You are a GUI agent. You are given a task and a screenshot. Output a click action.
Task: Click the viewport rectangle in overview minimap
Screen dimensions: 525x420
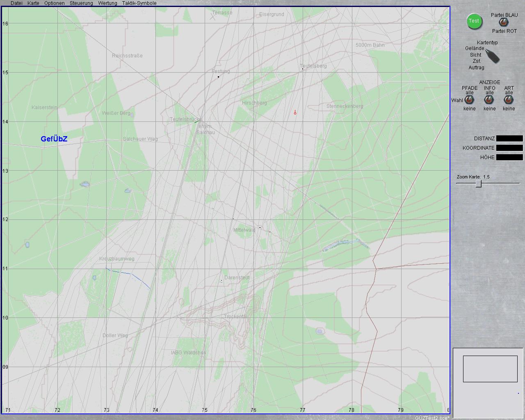[x=490, y=369]
